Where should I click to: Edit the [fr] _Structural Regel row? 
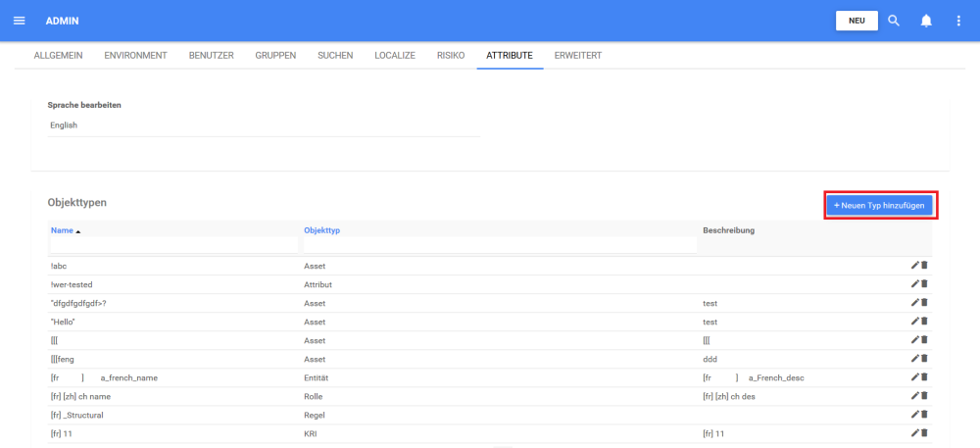coord(915,415)
